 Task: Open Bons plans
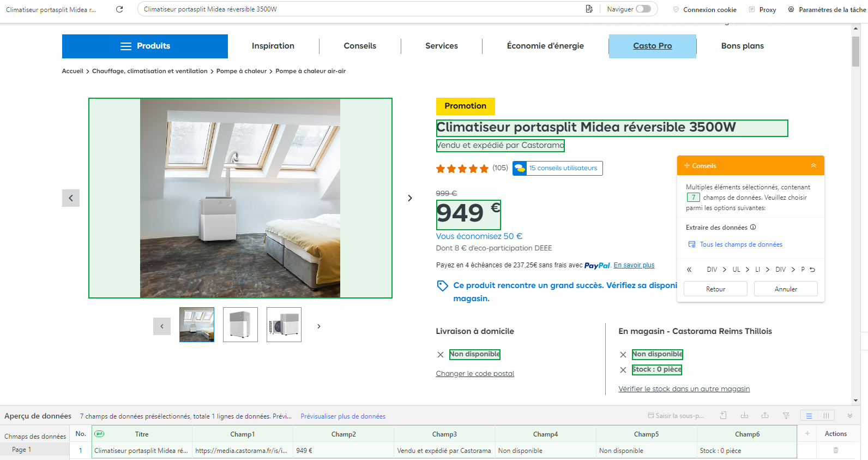pos(743,46)
